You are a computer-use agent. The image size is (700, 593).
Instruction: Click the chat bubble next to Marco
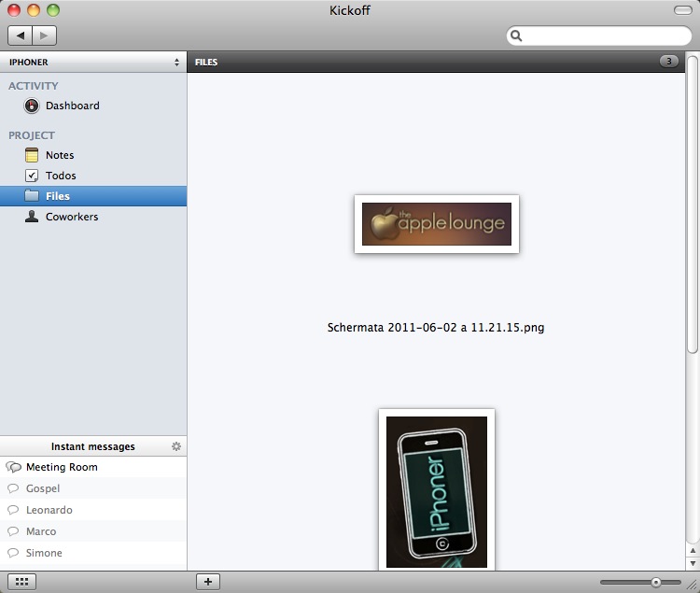[13, 531]
